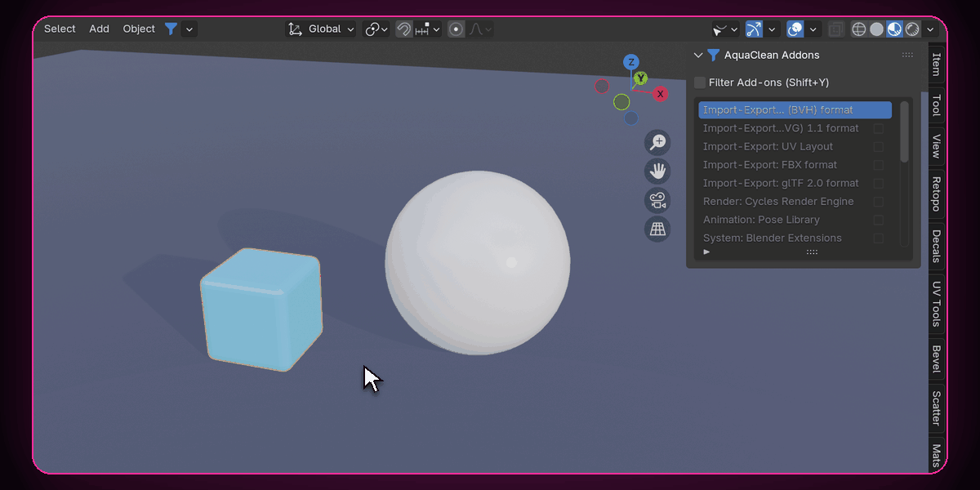Toggle viewport overlays display
Viewport: 980px width, 490px height.
pos(795,29)
